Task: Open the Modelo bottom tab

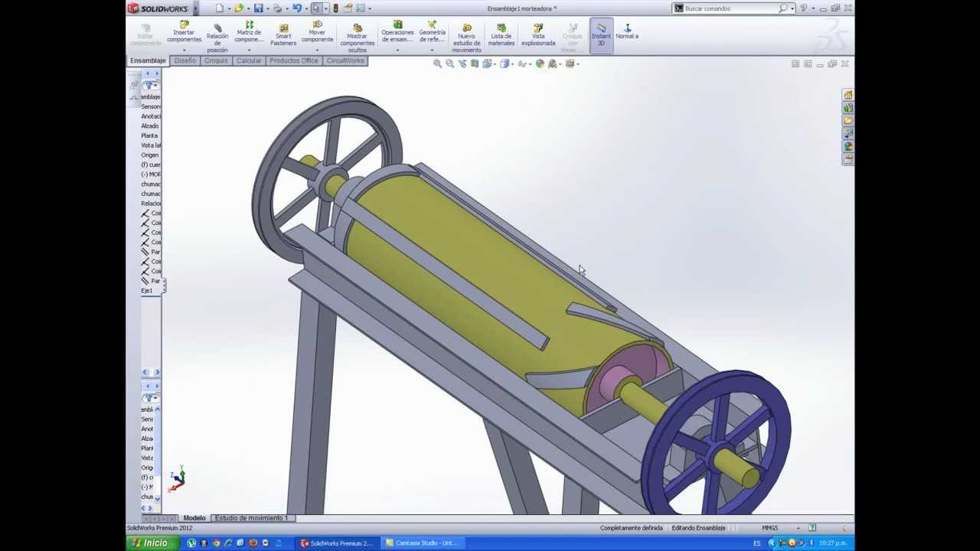Action: (194, 518)
